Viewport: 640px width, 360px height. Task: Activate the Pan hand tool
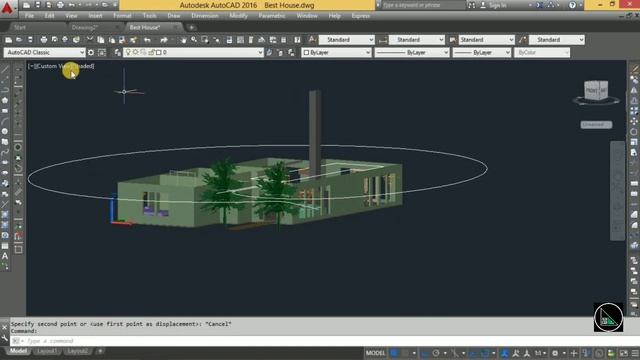click(184, 40)
